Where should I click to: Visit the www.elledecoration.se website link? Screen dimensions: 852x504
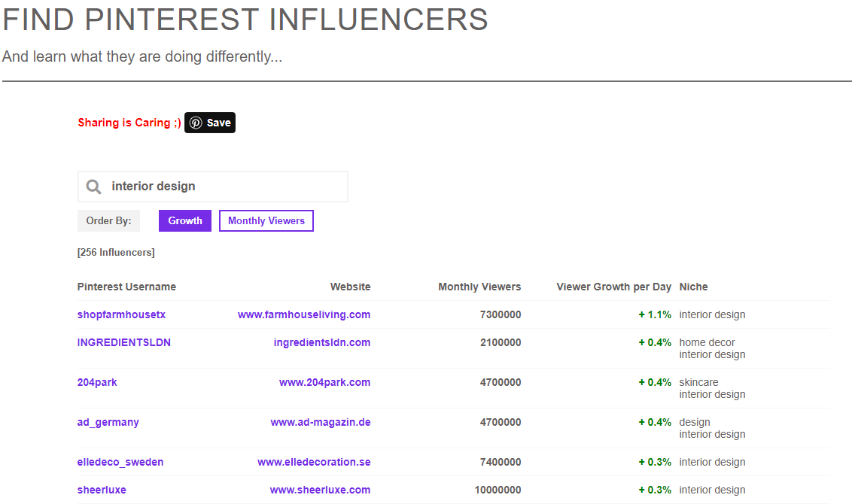(314, 462)
